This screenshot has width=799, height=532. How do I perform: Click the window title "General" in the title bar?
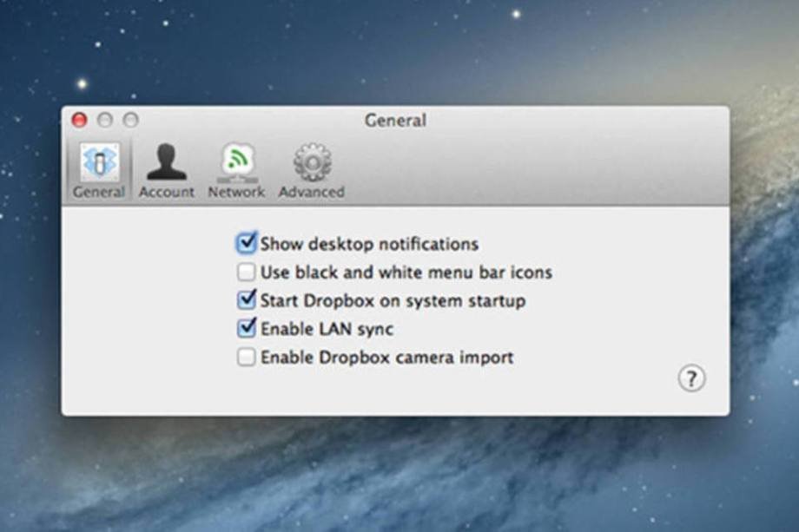(395, 121)
